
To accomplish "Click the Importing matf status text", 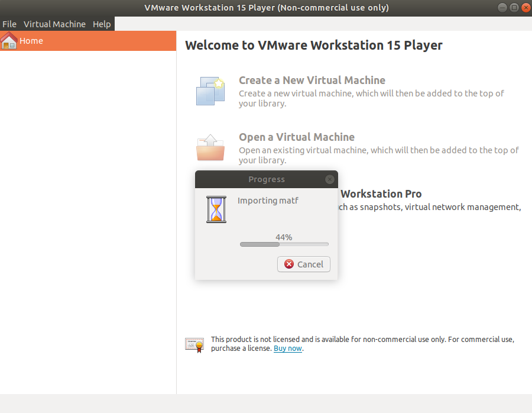I will (x=268, y=201).
